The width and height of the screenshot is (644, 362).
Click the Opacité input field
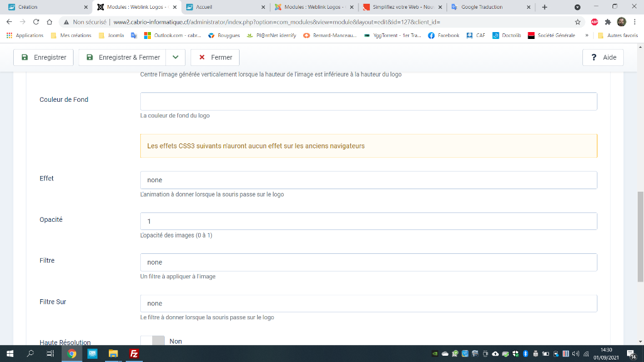point(368,221)
